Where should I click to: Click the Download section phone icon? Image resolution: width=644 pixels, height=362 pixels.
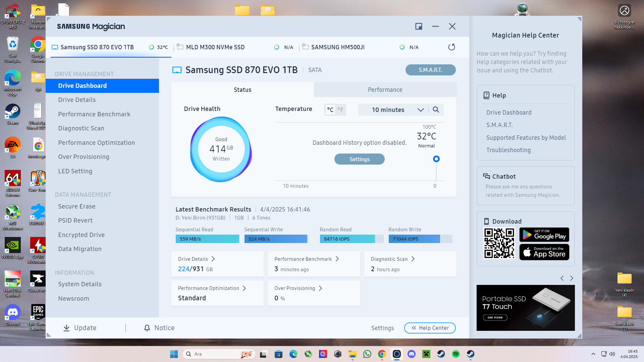tap(486, 221)
